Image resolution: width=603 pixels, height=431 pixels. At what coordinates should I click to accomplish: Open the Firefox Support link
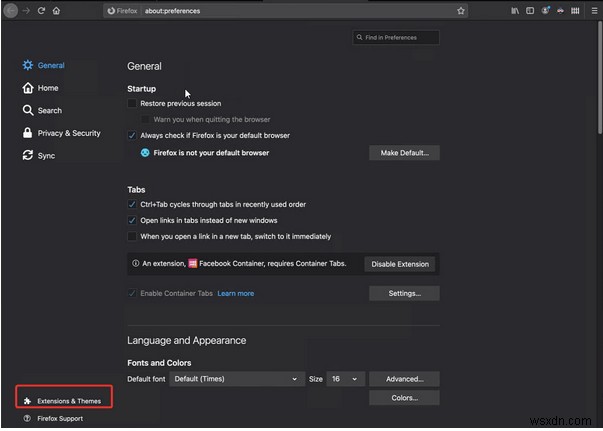60,418
